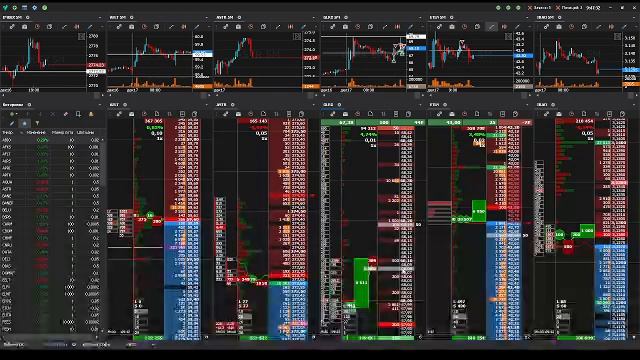Toggle the autoscale square in the first chart
Screen dimensions: 640x360
82,36
